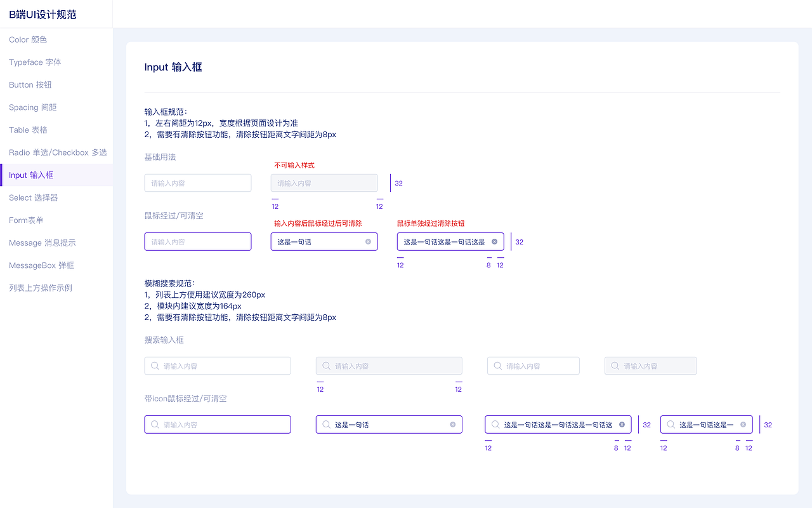Click the 'Input 输入框' page heading
Viewport: 812px width, 508px height.
point(173,67)
